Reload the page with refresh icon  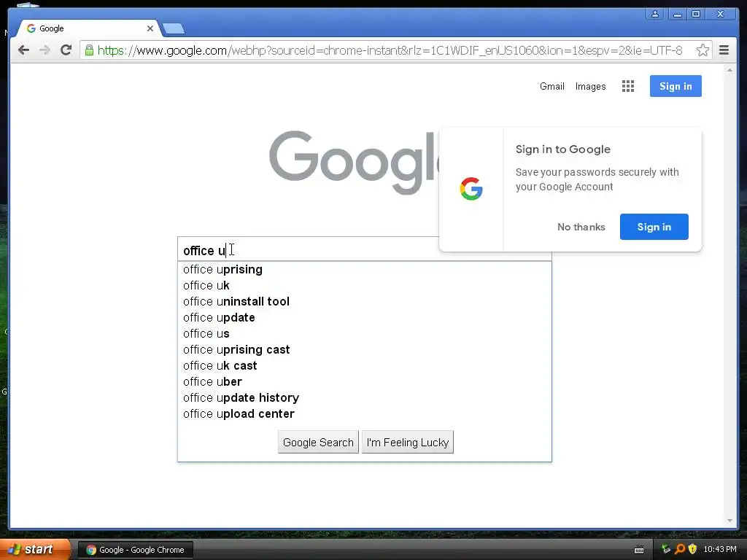pos(66,50)
